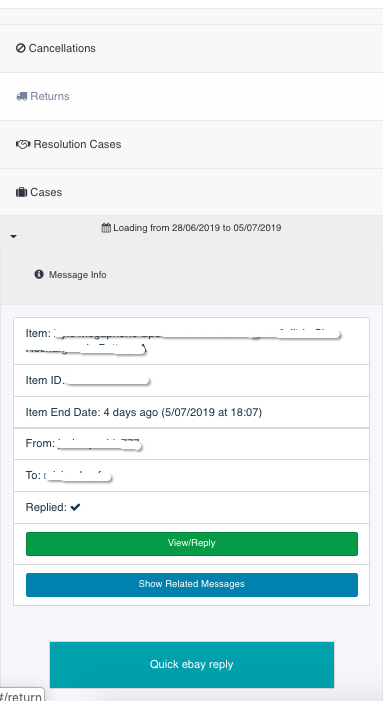Click the Returns truck icon
The image size is (383, 701).
coord(21,97)
